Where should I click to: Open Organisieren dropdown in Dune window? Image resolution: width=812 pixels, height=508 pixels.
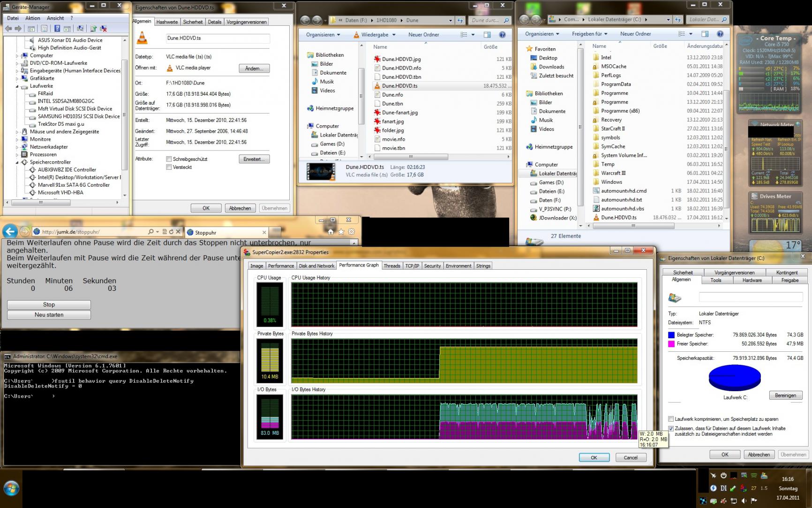[323, 35]
